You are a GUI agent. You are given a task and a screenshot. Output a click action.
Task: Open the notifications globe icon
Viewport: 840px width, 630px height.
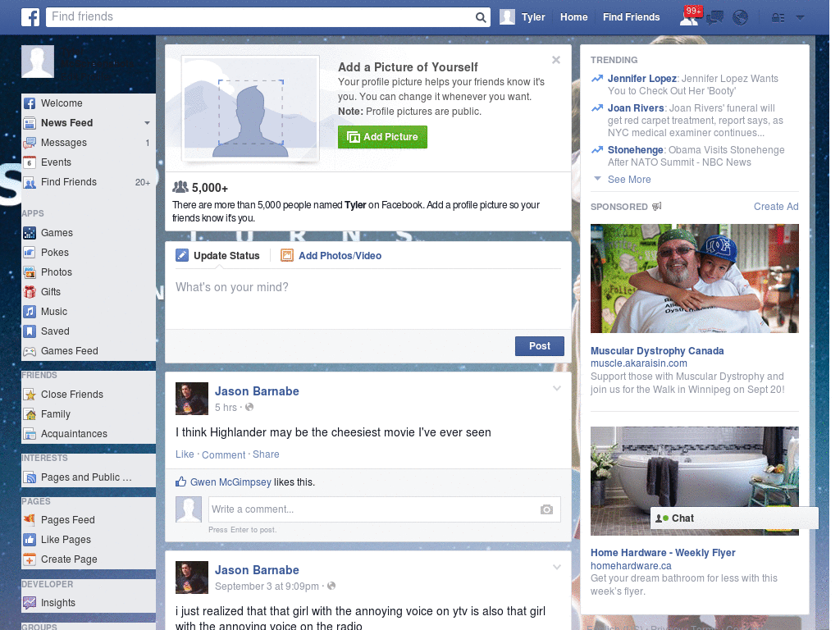(741, 18)
